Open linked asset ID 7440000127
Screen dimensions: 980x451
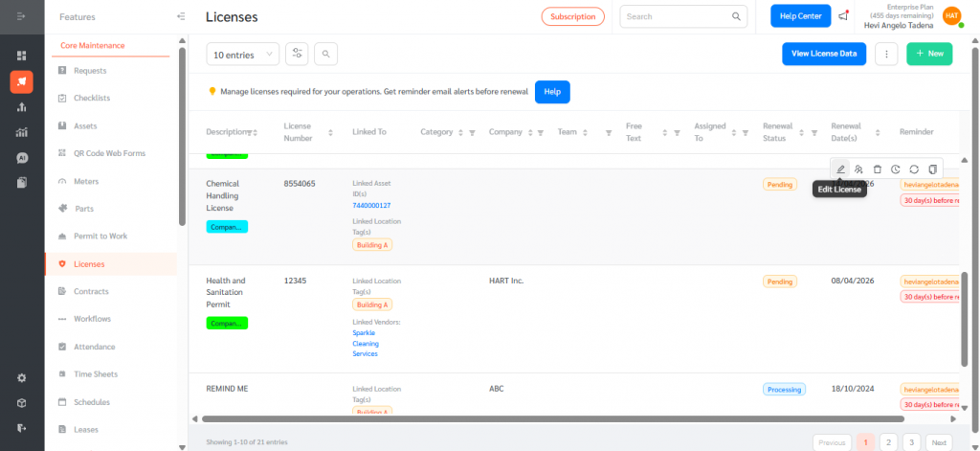[371, 205]
